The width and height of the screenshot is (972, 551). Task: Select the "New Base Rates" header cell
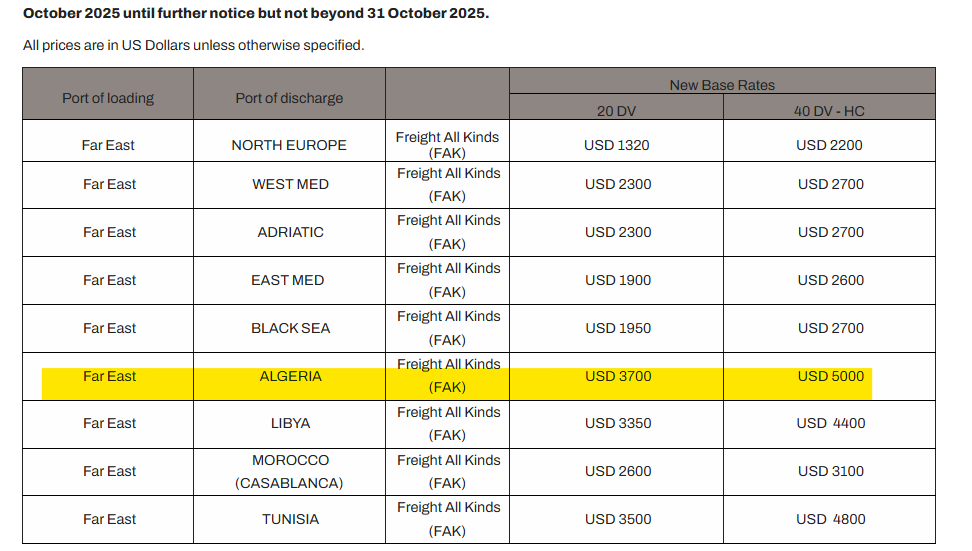[x=722, y=85]
